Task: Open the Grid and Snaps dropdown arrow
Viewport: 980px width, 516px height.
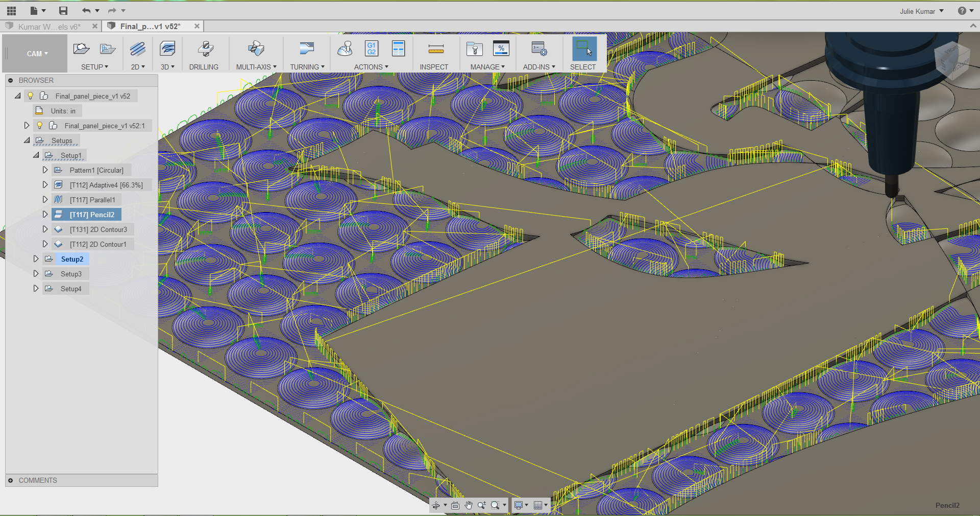Action: [x=546, y=505]
